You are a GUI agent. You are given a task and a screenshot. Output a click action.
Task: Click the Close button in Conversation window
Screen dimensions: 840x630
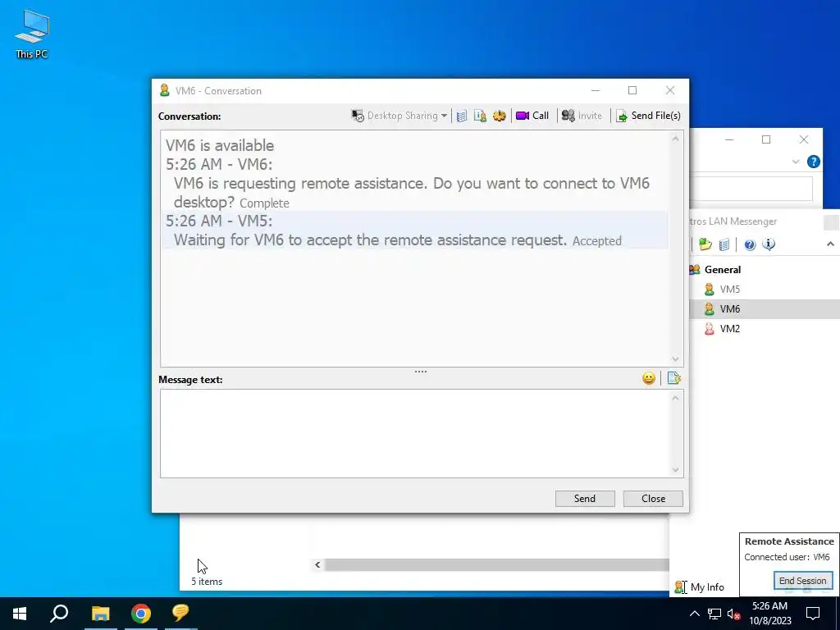[x=653, y=499]
